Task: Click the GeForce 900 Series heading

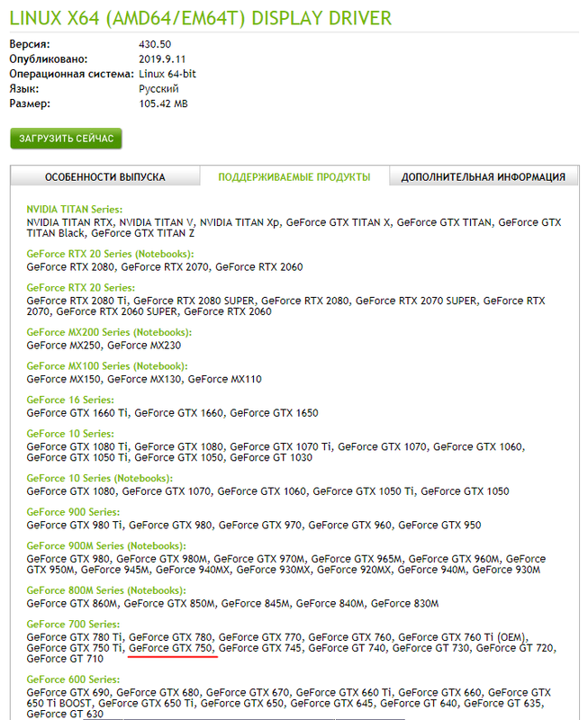Action: tap(73, 512)
